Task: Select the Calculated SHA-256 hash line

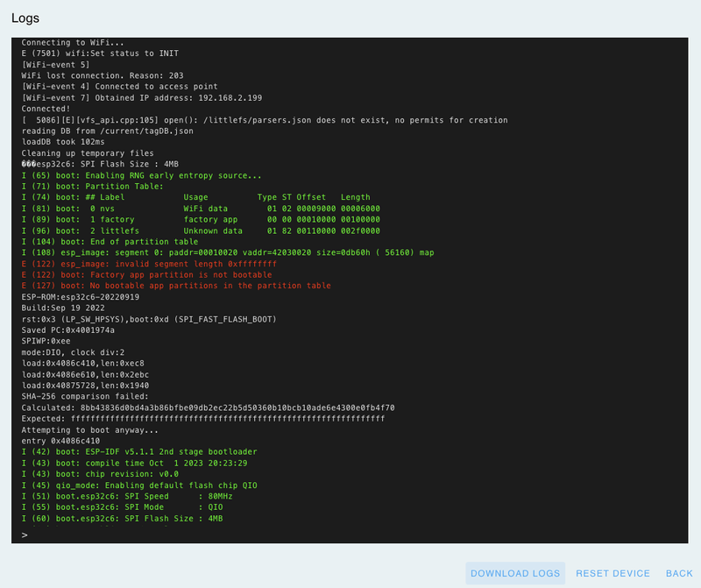Action: click(208, 407)
